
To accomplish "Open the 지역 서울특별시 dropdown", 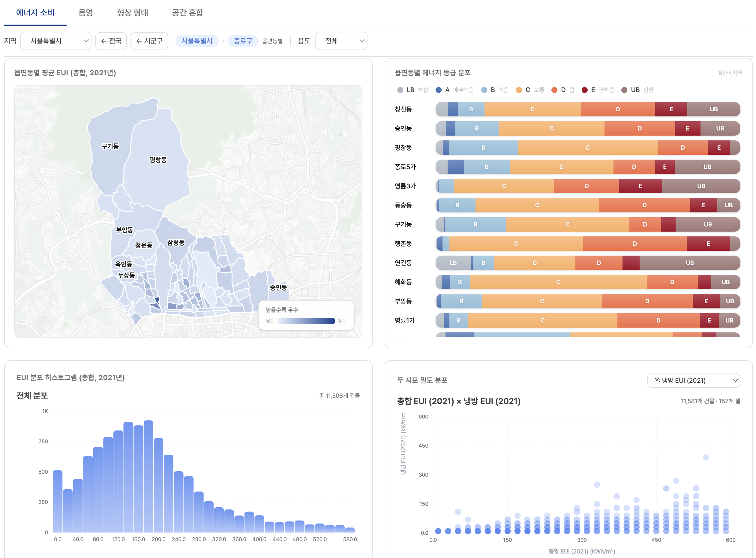I will (x=56, y=41).
